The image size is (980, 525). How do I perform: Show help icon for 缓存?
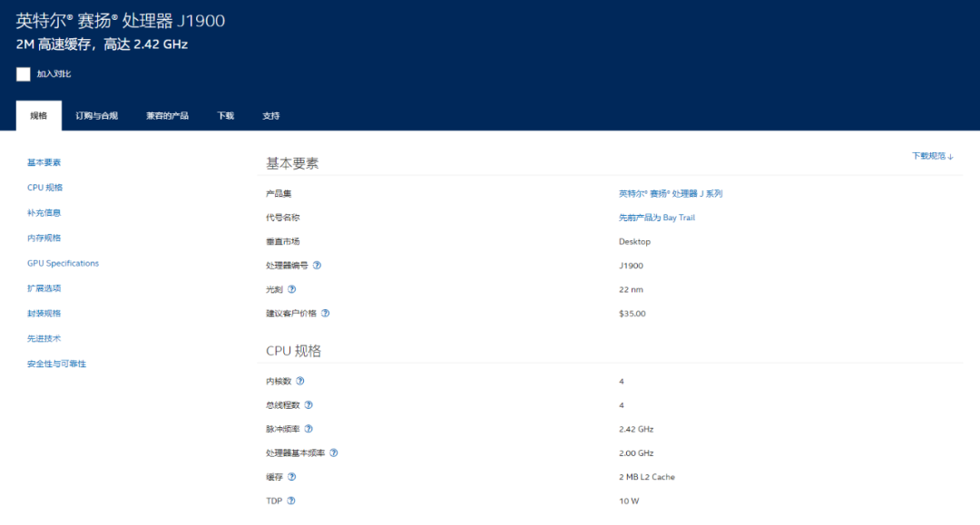[292, 477]
